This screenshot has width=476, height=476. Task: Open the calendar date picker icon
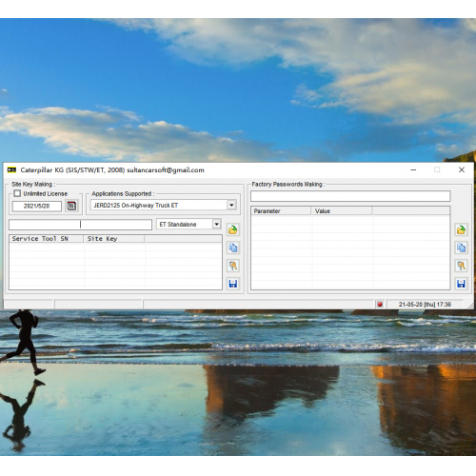[x=71, y=206]
